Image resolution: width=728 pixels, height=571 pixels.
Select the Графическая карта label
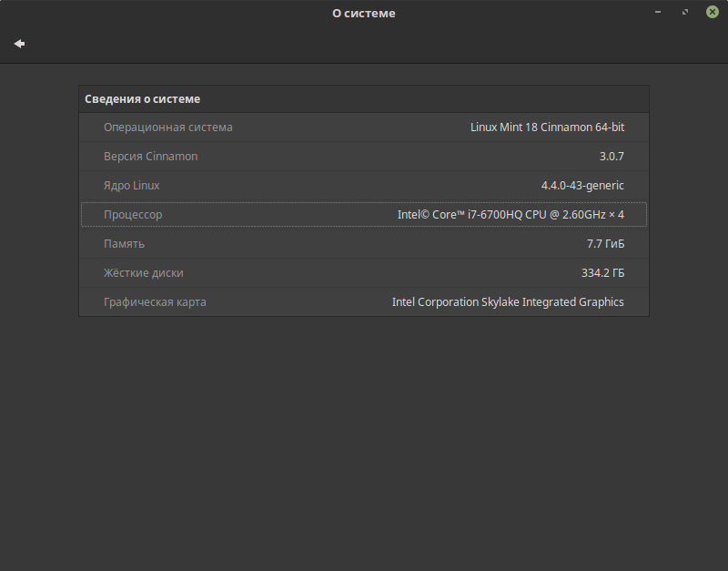(156, 302)
